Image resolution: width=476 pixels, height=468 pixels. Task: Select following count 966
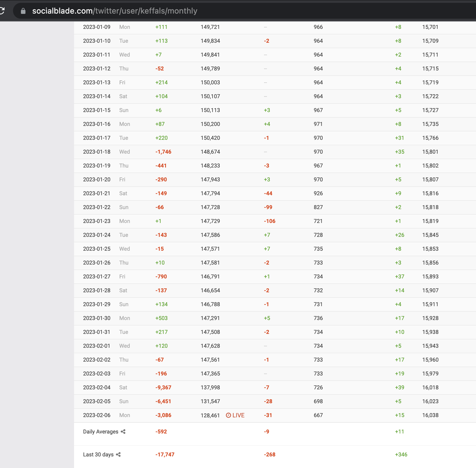point(318,27)
